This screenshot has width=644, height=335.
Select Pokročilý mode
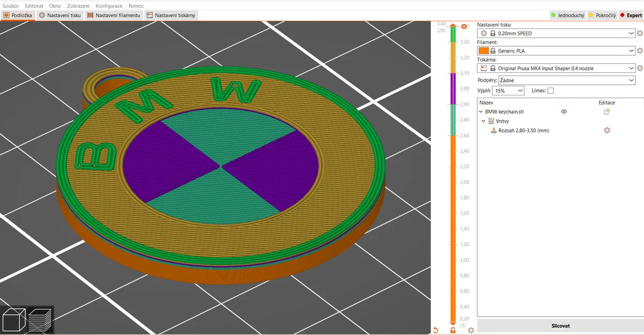click(602, 16)
